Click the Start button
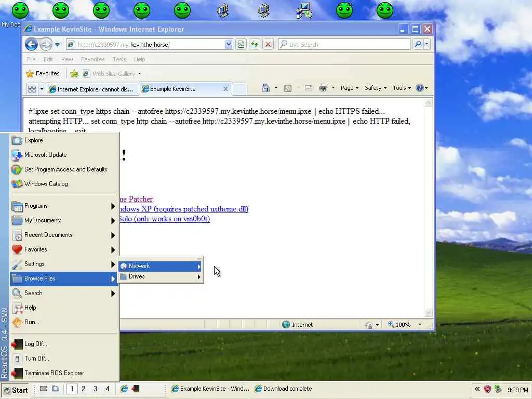Image resolution: width=532 pixels, height=399 pixels. coord(16,390)
